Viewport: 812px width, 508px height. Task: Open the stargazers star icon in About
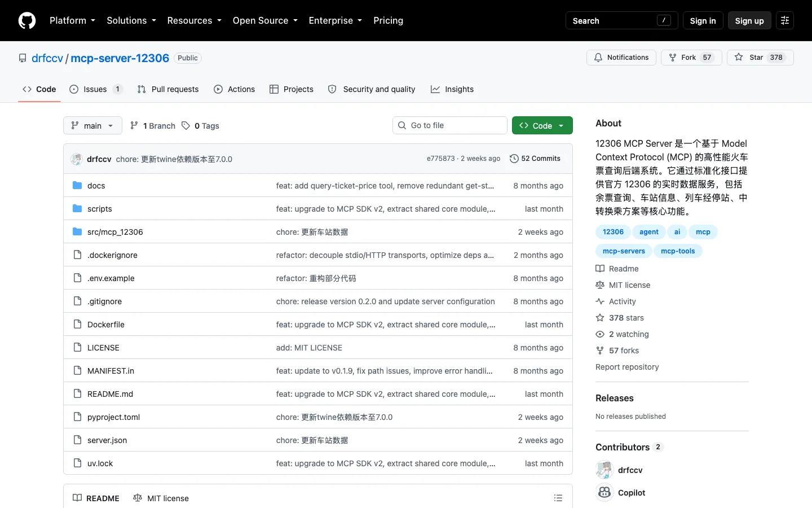pos(600,318)
